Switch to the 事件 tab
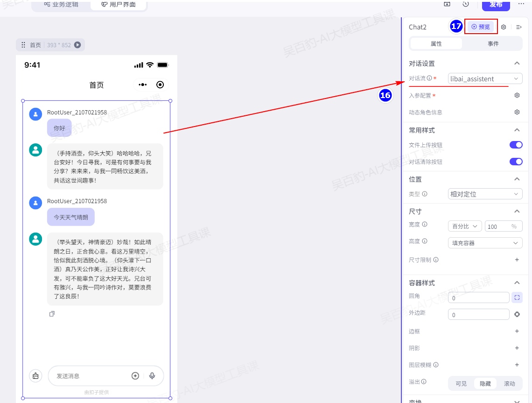 tap(493, 43)
